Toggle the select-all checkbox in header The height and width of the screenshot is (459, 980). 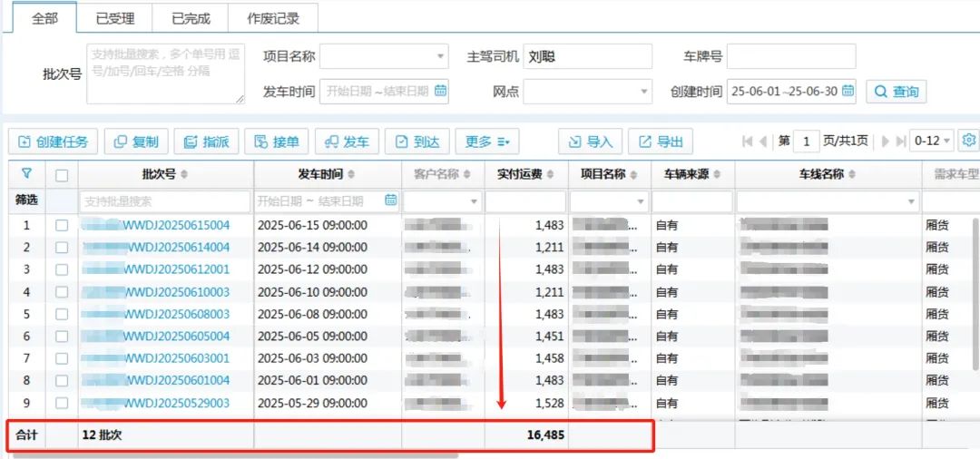point(62,175)
